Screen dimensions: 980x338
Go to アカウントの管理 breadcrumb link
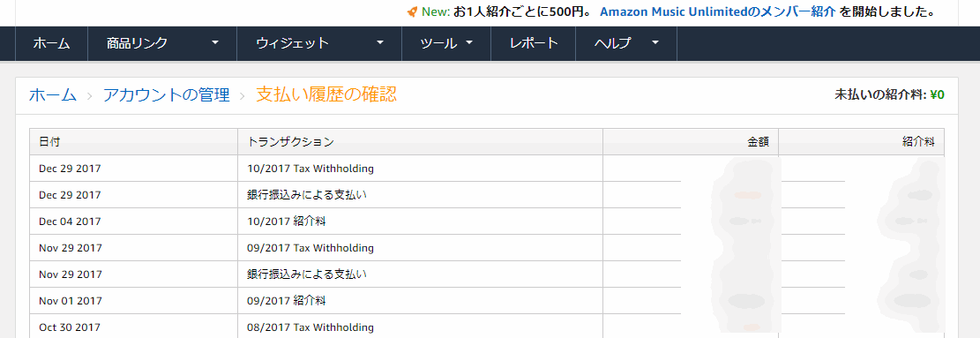pos(166,95)
